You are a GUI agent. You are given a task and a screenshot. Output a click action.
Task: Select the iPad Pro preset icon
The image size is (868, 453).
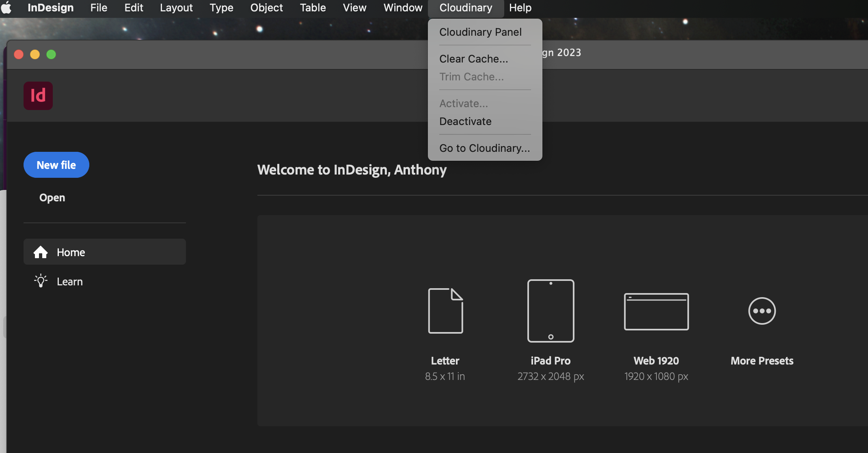coord(551,311)
